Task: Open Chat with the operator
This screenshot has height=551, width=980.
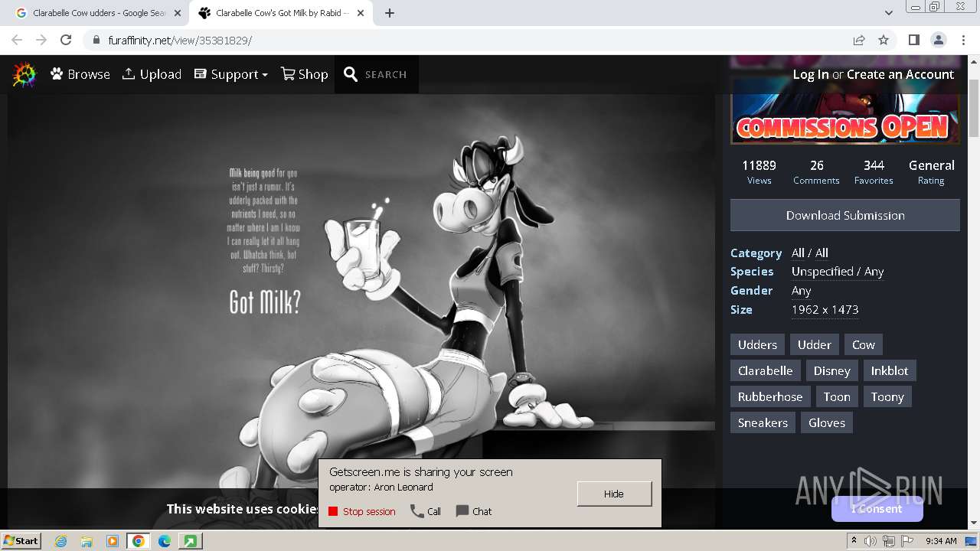Action: [x=474, y=511]
